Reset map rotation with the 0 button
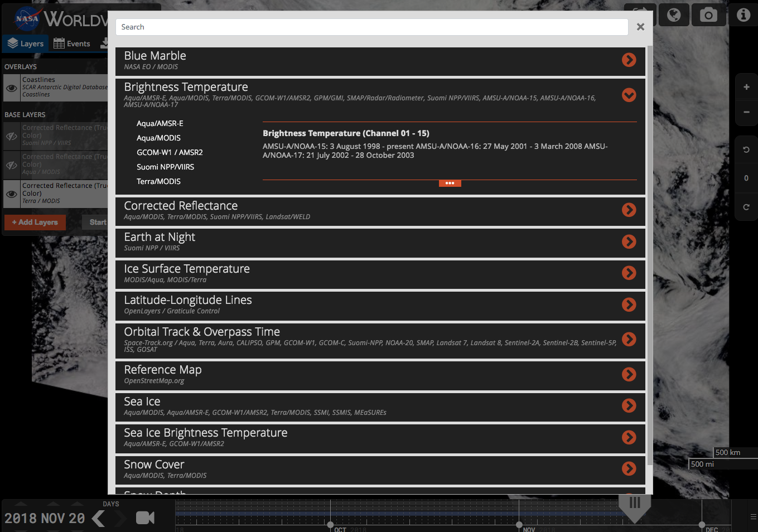This screenshot has height=532, width=758. pyautogui.click(x=746, y=178)
